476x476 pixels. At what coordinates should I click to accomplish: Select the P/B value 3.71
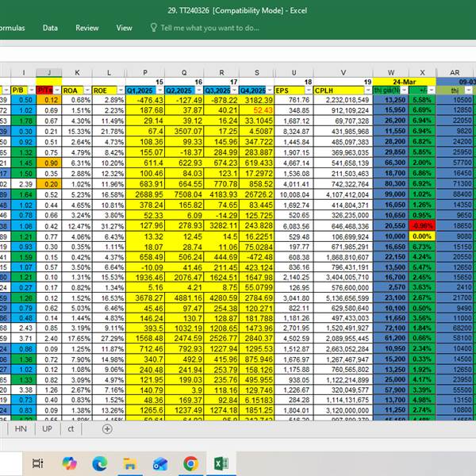(x=23, y=339)
